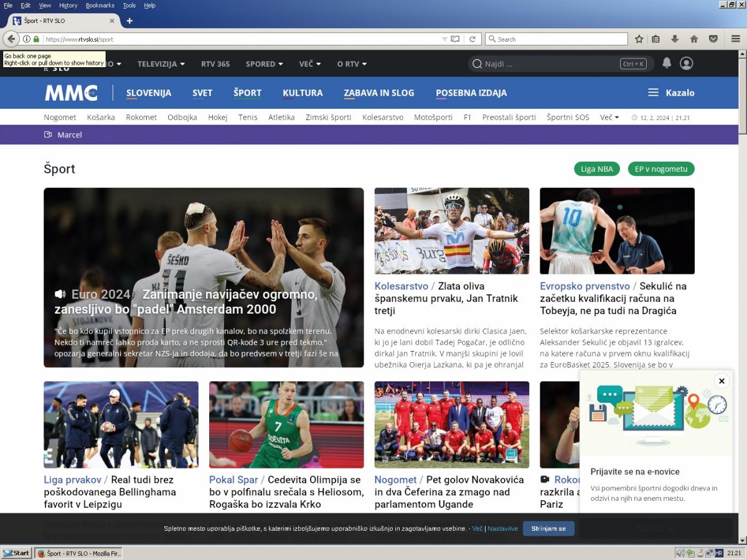Open the Real Leipzig Liga prvakov article
Image resolution: width=747 pixels, height=560 pixels.
click(110, 492)
